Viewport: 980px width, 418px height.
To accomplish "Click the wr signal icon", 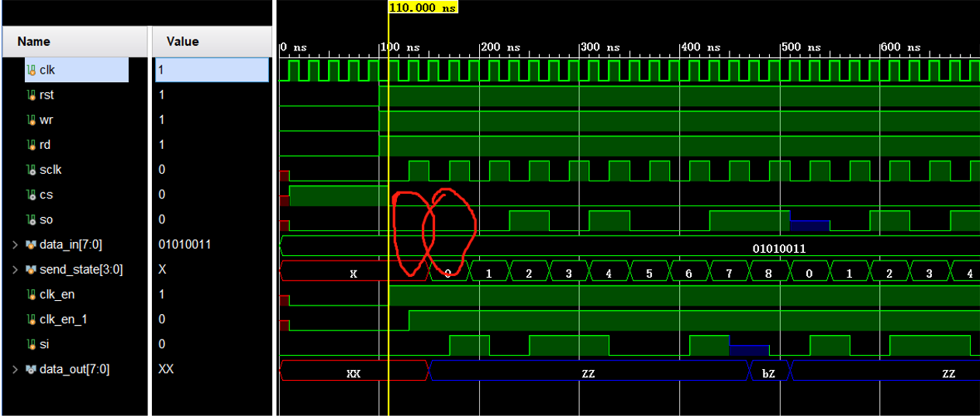I will (31, 119).
